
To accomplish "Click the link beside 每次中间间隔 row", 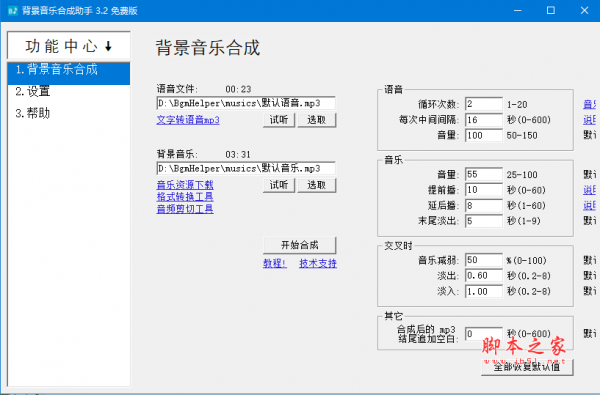I will [590, 120].
